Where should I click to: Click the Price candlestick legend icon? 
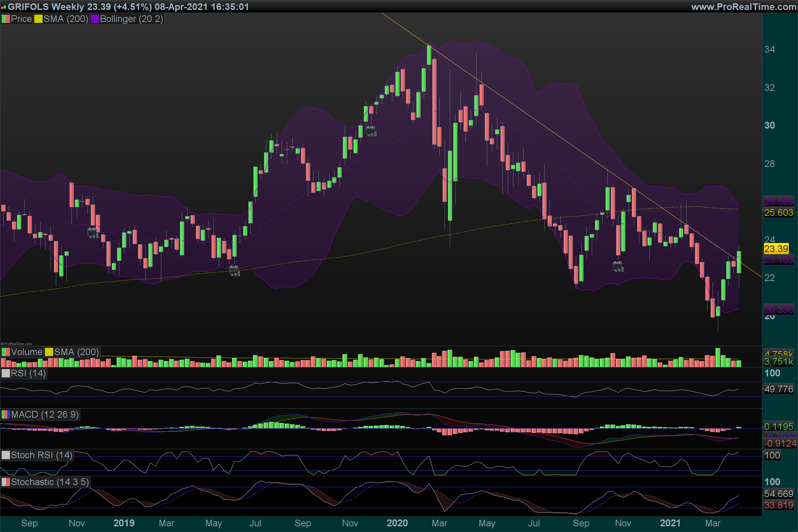(5, 19)
